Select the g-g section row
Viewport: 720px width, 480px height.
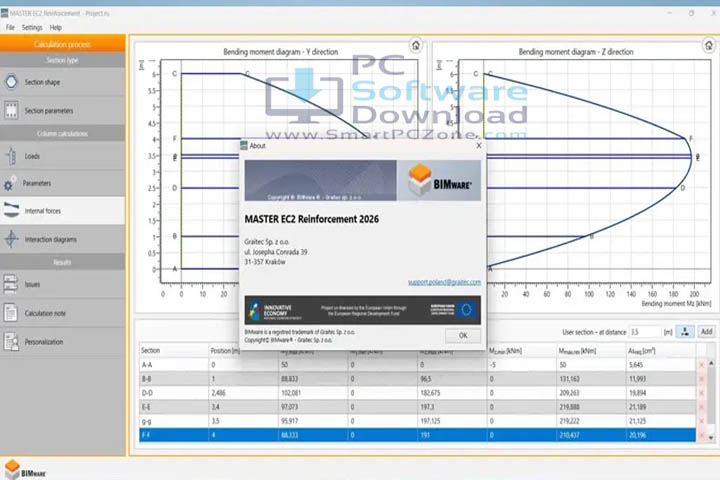pyautogui.click(x=417, y=421)
